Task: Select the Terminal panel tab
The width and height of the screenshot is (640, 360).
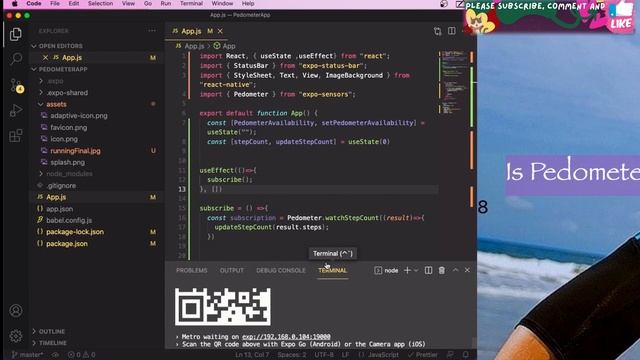Action: (333, 270)
